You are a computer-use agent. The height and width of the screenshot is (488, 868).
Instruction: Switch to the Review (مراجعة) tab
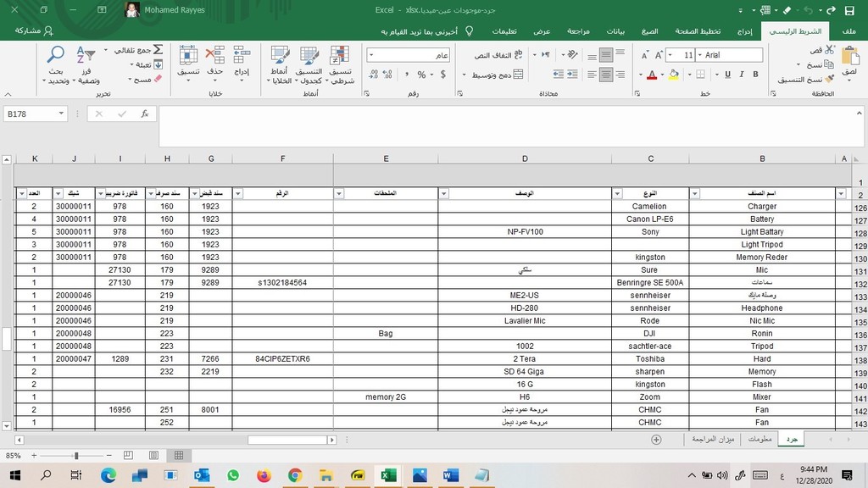(578, 31)
